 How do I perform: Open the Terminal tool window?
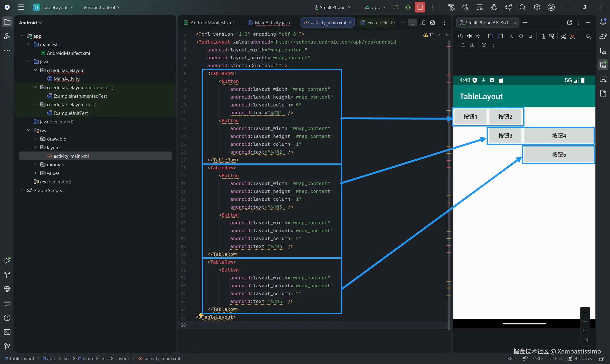tap(7, 332)
